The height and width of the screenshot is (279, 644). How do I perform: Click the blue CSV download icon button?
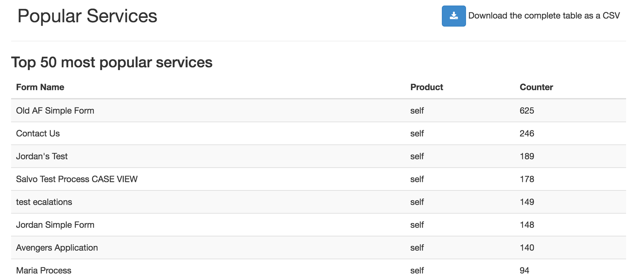click(x=453, y=16)
